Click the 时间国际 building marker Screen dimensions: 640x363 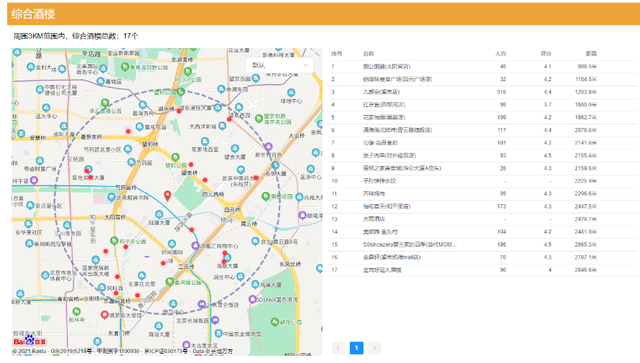click(x=172, y=244)
